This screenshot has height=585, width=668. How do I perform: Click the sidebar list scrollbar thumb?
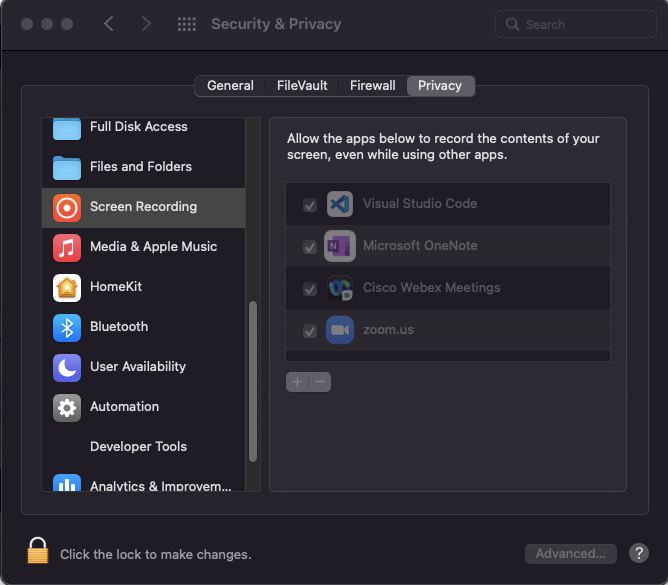tap(253, 381)
